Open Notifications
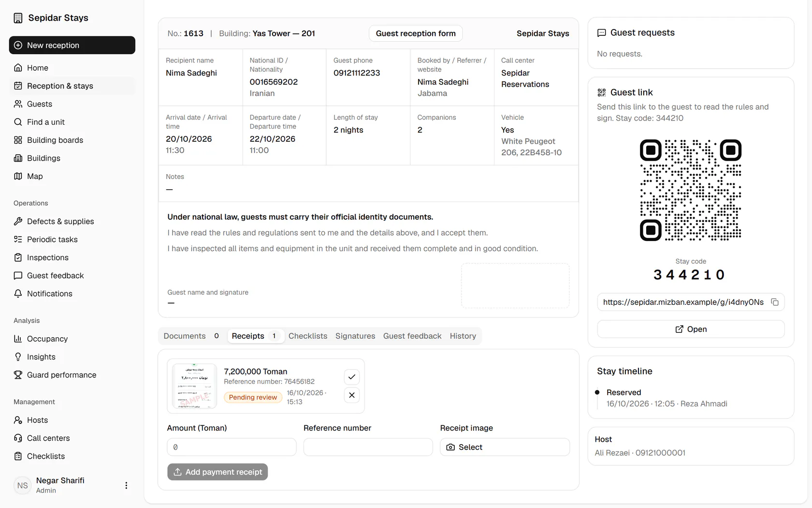The height and width of the screenshot is (508, 812). 72,294
